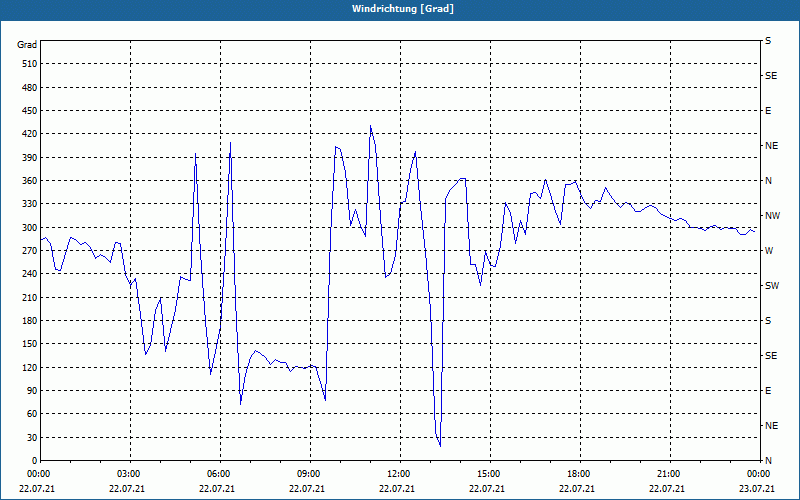Select the 60 y-axis value
Image resolution: width=800 pixels, height=500 pixels.
(32, 414)
